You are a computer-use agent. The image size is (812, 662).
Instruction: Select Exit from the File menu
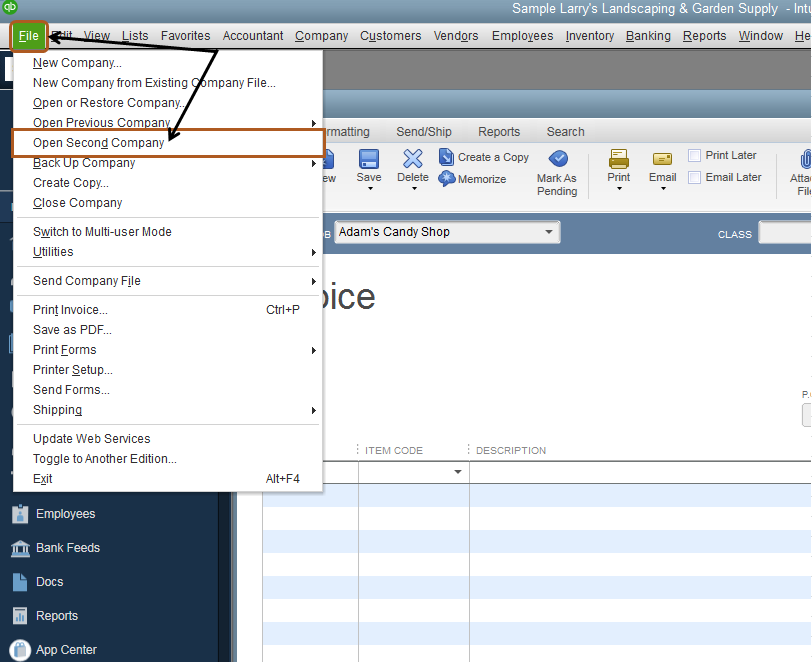click(167, 479)
